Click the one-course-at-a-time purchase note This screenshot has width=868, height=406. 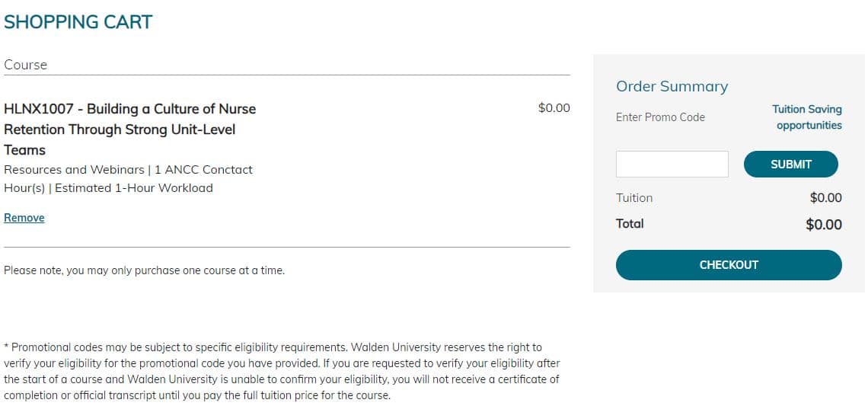click(x=144, y=270)
